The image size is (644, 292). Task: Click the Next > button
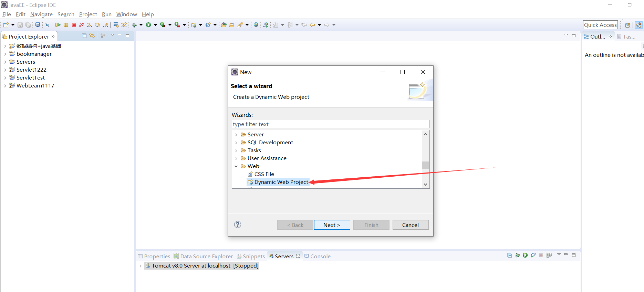point(332,225)
